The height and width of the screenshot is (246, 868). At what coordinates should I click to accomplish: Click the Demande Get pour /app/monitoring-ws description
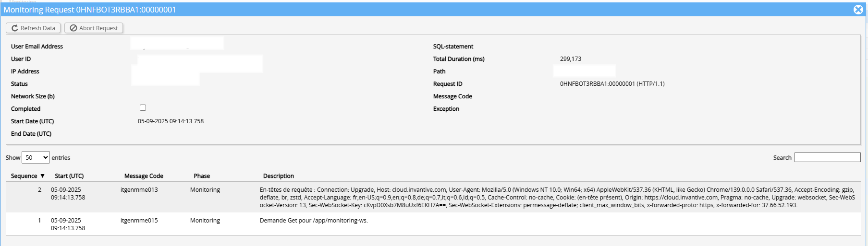click(x=314, y=221)
